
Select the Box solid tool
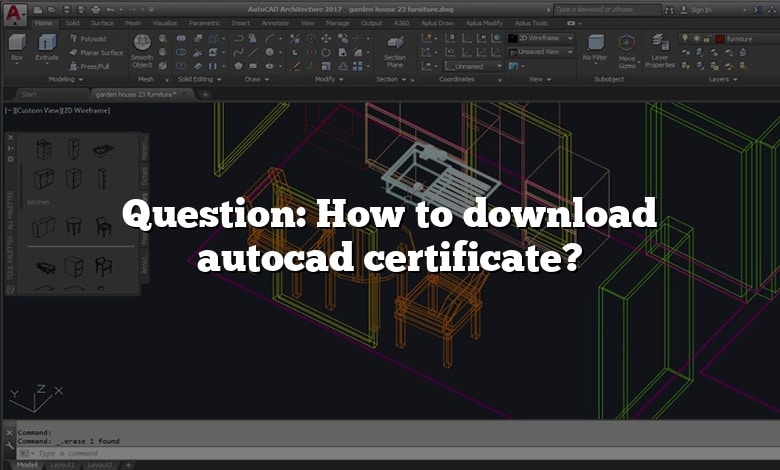(17, 48)
